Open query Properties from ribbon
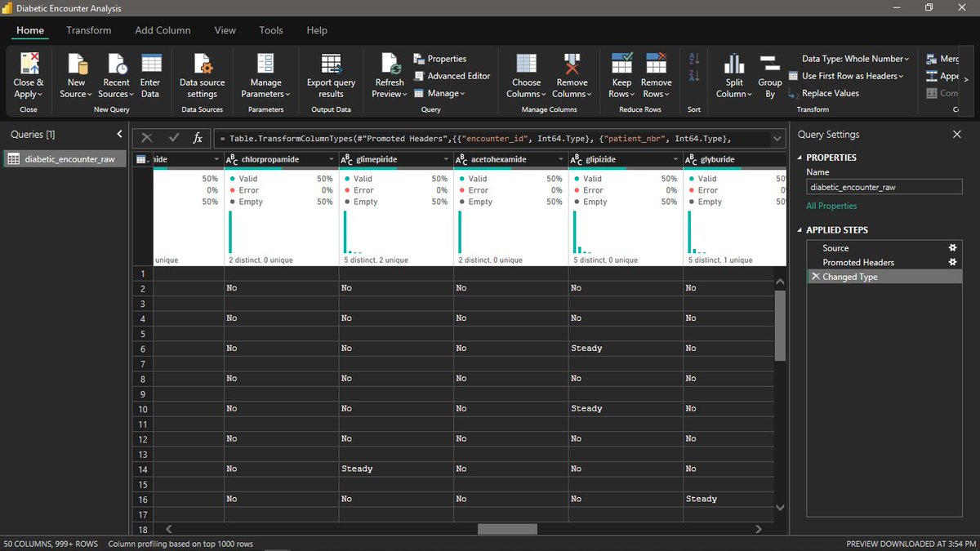Screen dimensions: 980x551 [440, 59]
